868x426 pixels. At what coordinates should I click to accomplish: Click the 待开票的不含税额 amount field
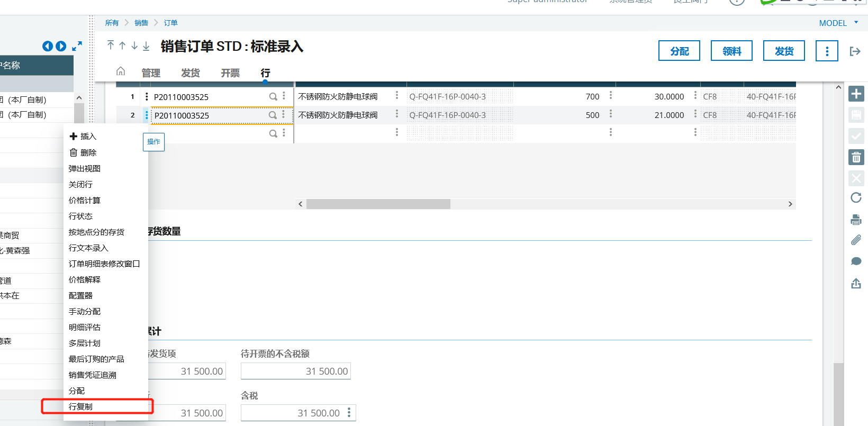[x=295, y=371]
